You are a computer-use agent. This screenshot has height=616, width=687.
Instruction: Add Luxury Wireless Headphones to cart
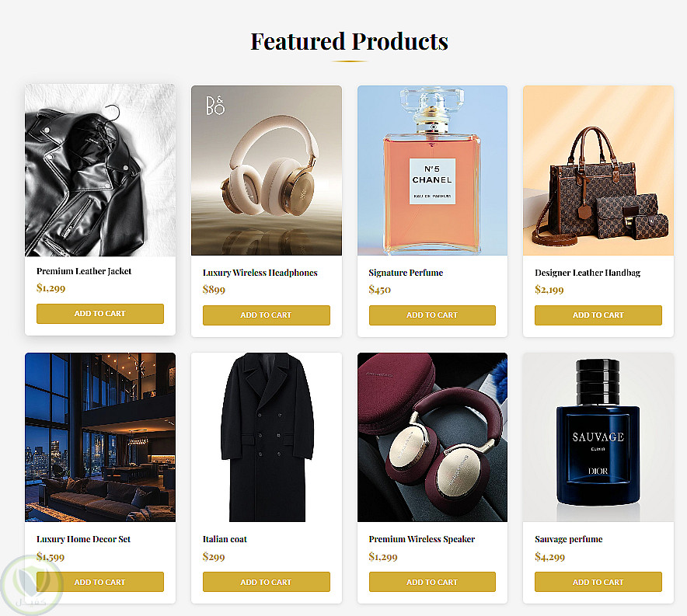pos(266,315)
